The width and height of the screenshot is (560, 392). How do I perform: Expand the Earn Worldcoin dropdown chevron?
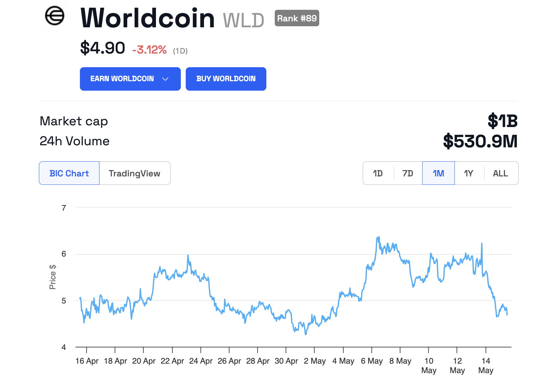[x=165, y=79]
